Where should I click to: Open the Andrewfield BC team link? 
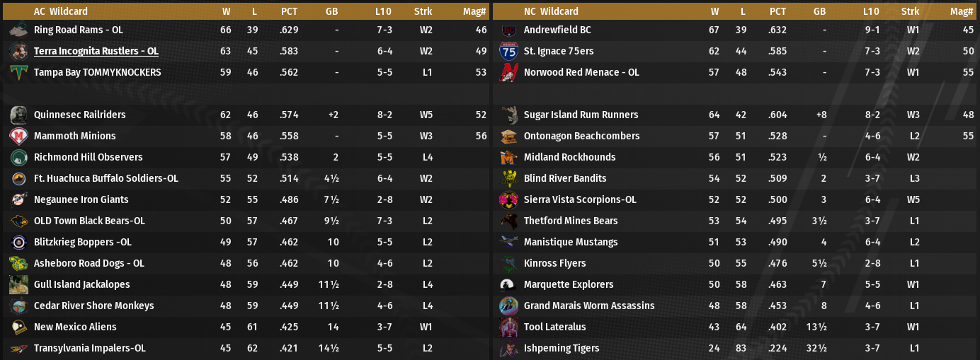pos(557,30)
